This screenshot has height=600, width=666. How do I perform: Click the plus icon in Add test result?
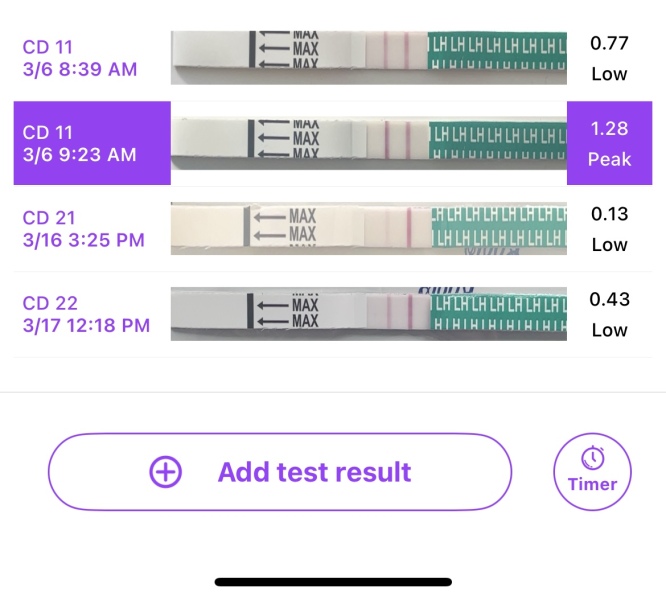165,472
